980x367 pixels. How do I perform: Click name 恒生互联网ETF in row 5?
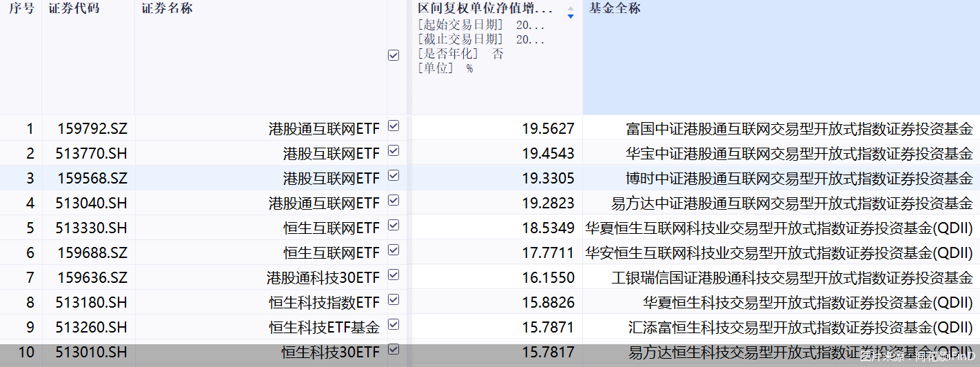pos(331,228)
